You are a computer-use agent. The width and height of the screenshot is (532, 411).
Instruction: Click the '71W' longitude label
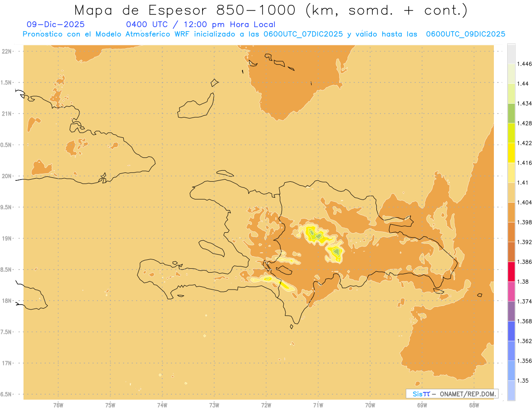pyautogui.click(x=318, y=405)
